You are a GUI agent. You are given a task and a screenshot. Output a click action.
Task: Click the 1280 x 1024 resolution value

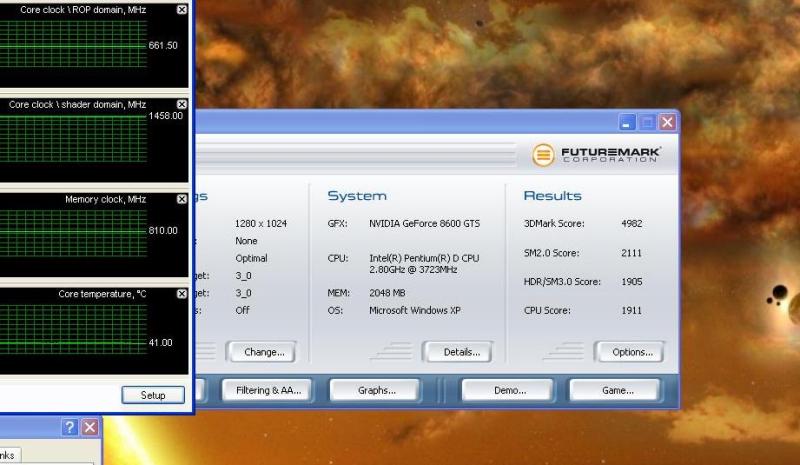[x=261, y=224]
